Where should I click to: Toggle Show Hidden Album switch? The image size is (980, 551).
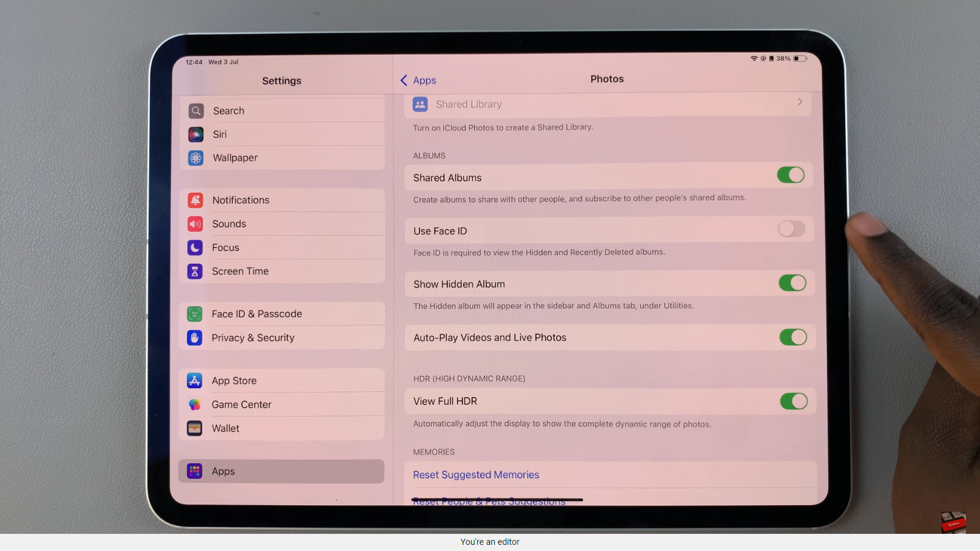793,283
